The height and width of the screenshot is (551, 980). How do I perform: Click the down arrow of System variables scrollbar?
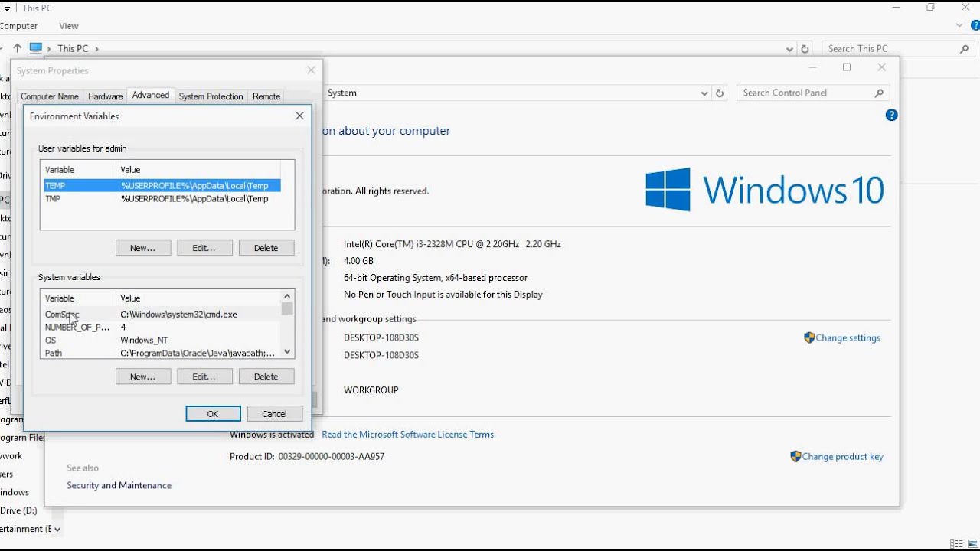coord(287,352)
